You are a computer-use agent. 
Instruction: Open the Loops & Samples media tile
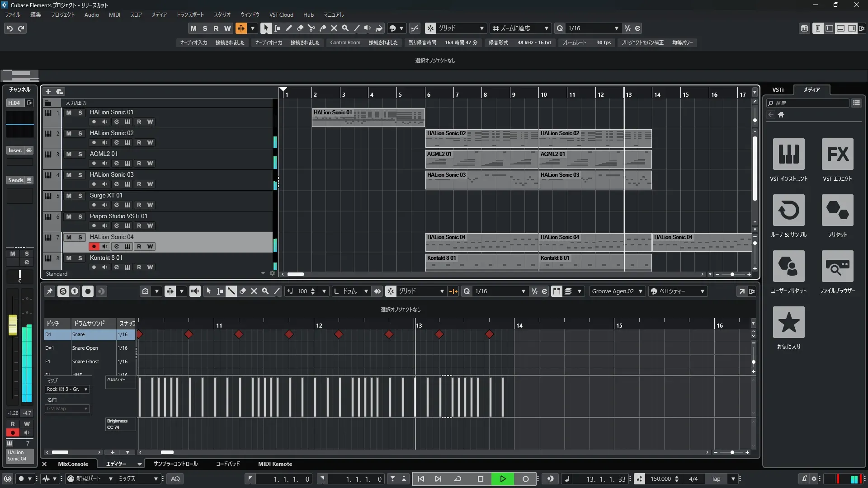(788, 210)
